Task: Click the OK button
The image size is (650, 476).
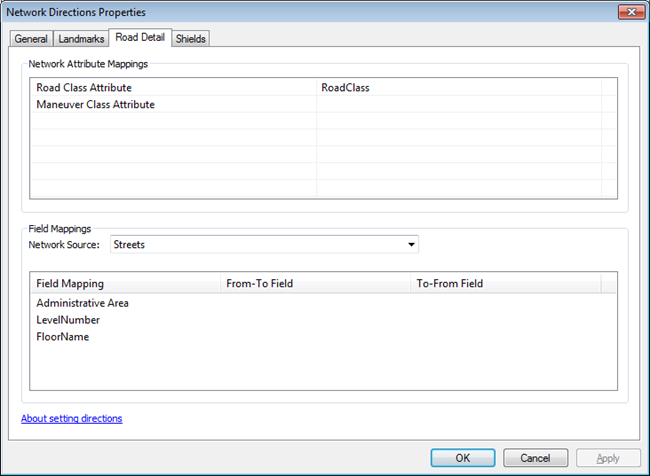Action: point(463,458)
